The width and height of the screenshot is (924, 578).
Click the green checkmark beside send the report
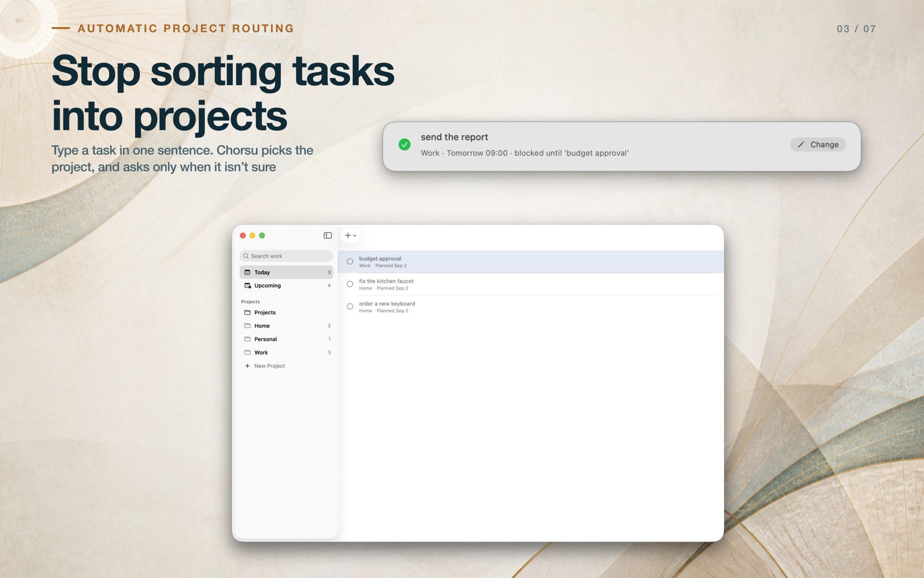405,144
